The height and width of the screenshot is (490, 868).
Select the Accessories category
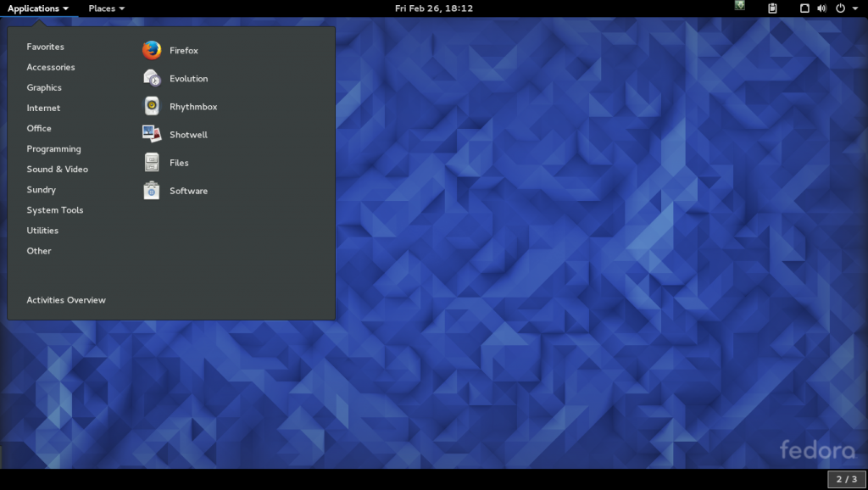click(x=51, y=67)
